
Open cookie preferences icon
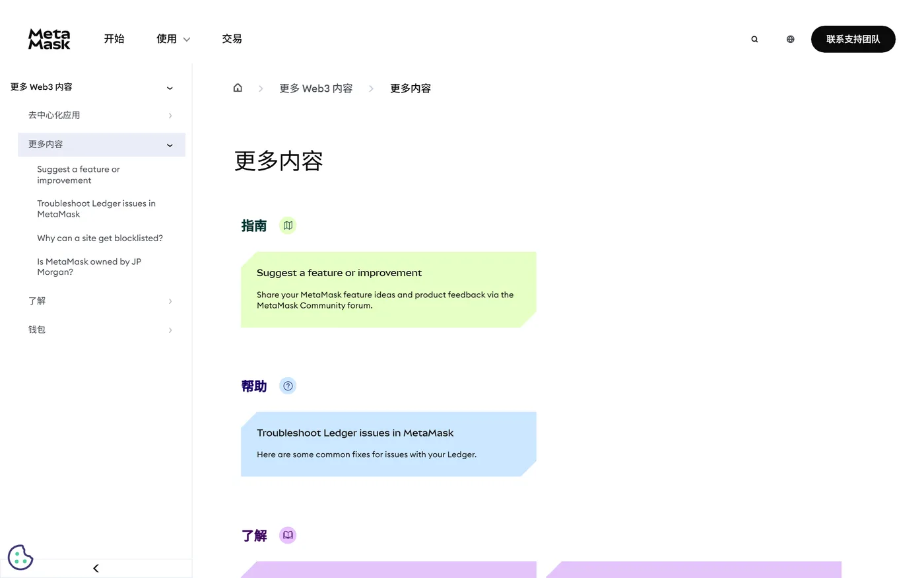(x=20, y=557)
